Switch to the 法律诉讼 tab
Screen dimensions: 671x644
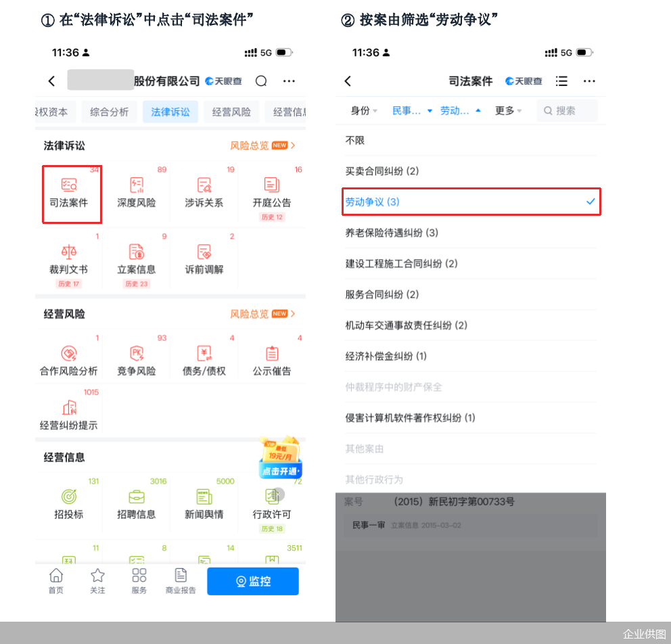click(x=170, y=112)
